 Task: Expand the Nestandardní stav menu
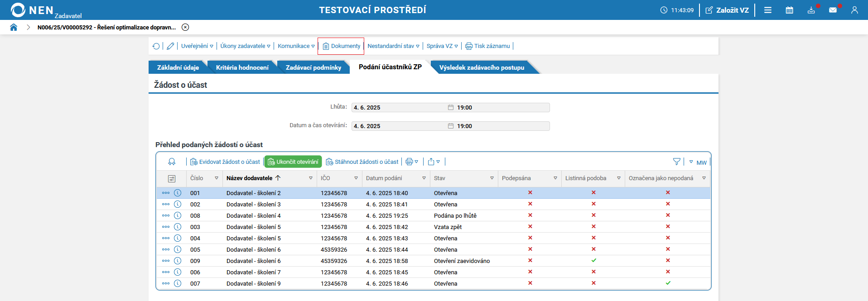point(393,46)
